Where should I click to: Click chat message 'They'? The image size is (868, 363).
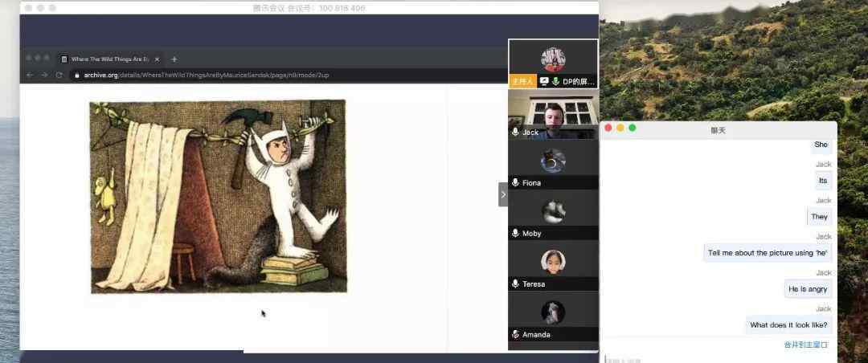coord(819,217)
